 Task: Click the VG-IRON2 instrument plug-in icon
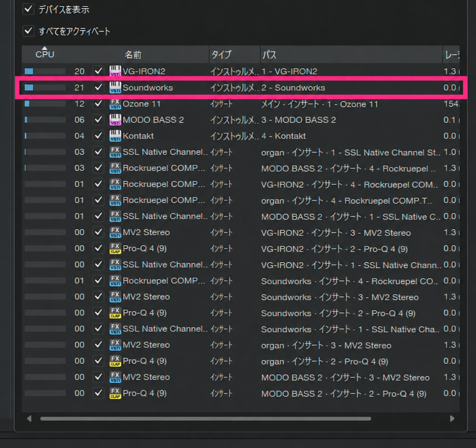click(x=115, y=71)
